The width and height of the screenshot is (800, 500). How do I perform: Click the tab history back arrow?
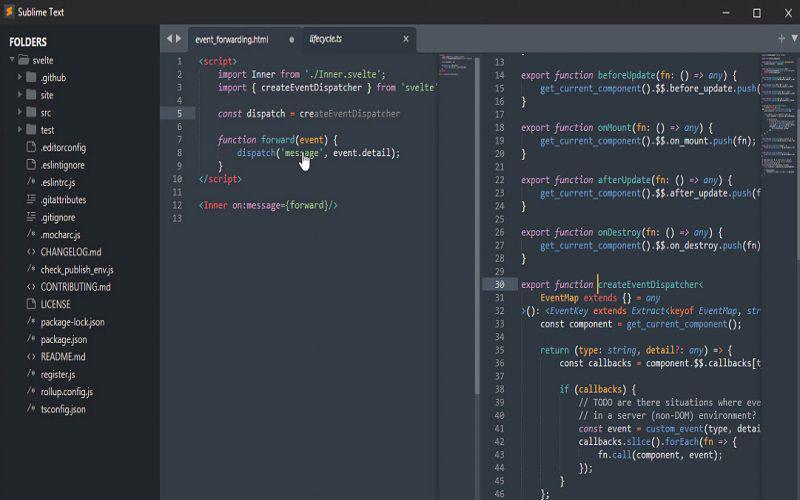(x=169, y=39)
